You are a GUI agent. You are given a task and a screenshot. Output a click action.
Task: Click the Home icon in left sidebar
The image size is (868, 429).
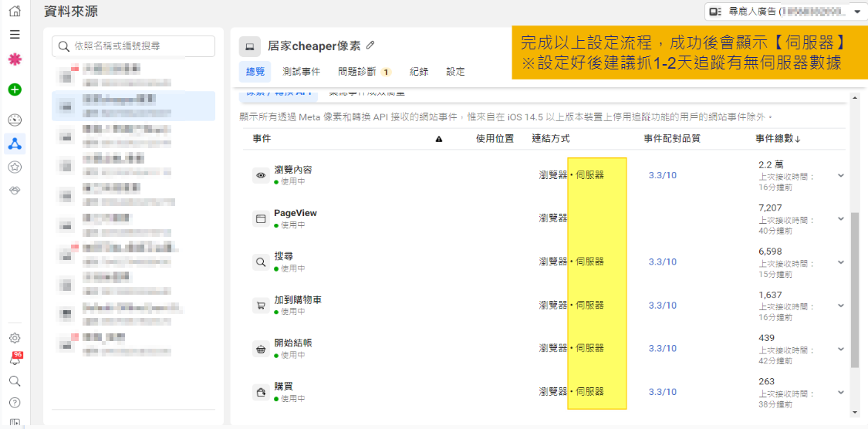tap(15, 12)
